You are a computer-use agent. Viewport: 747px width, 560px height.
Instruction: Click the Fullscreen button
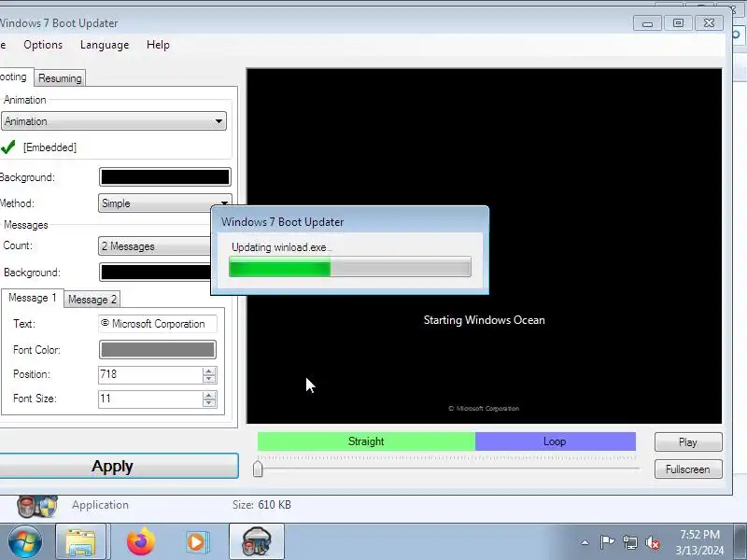tap(688, 469)
